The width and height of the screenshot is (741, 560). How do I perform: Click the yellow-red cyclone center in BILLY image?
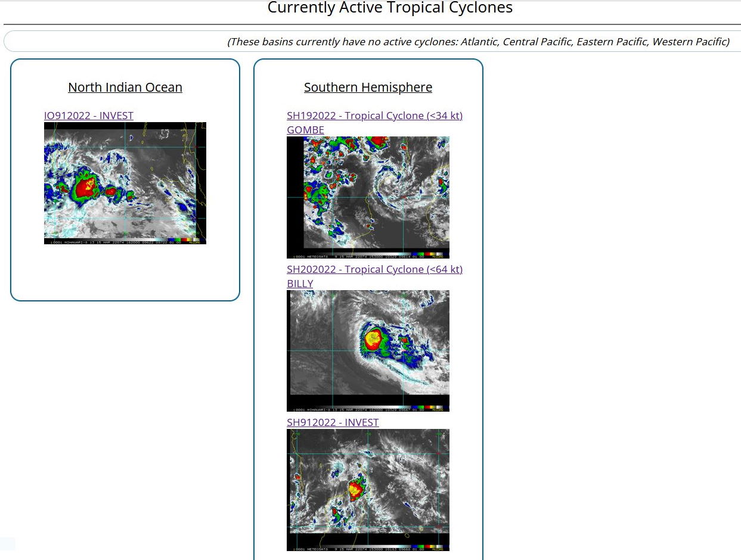click(x=374, y=340)
